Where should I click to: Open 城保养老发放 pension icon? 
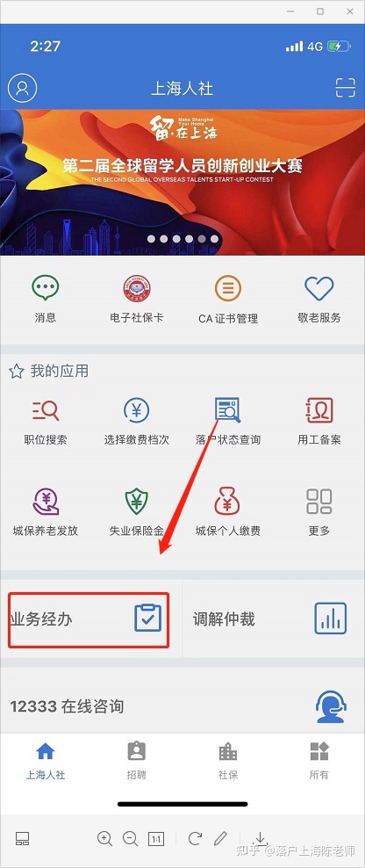click(x=46, y=501)
